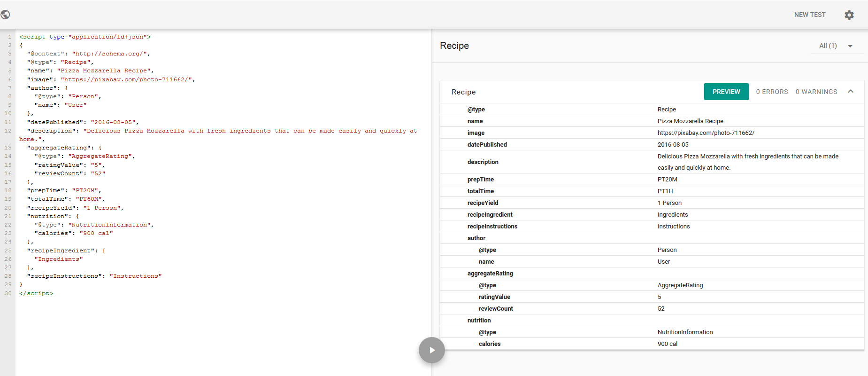This screenshot has height=376, width=868.
Task: Click the closing </script> tag line
Action: pos(36,293)
